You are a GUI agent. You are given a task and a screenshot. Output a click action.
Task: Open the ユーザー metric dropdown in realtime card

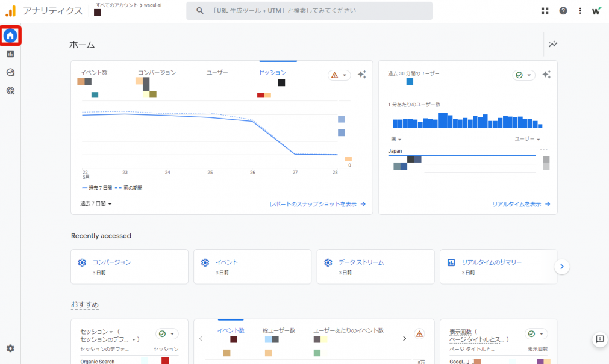(x=527, y=139)
